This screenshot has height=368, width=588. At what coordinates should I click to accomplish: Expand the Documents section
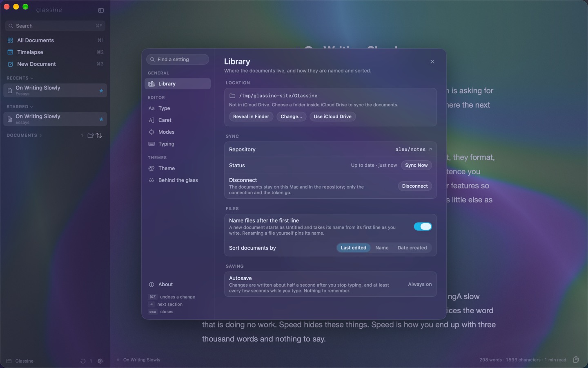[x=24, y=135]
